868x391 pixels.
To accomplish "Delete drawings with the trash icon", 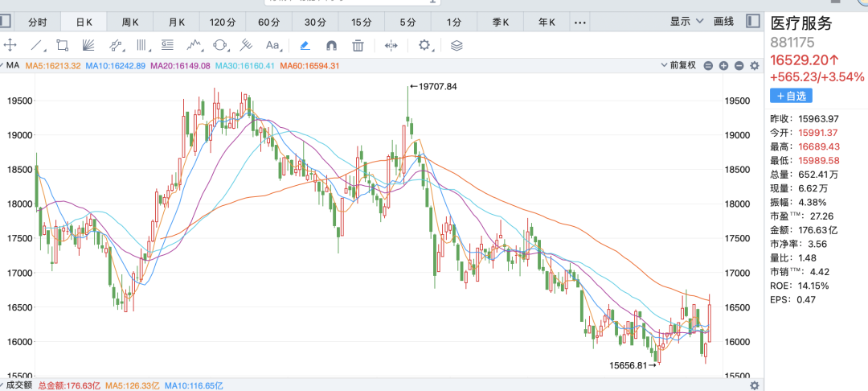I will (358, 45).
